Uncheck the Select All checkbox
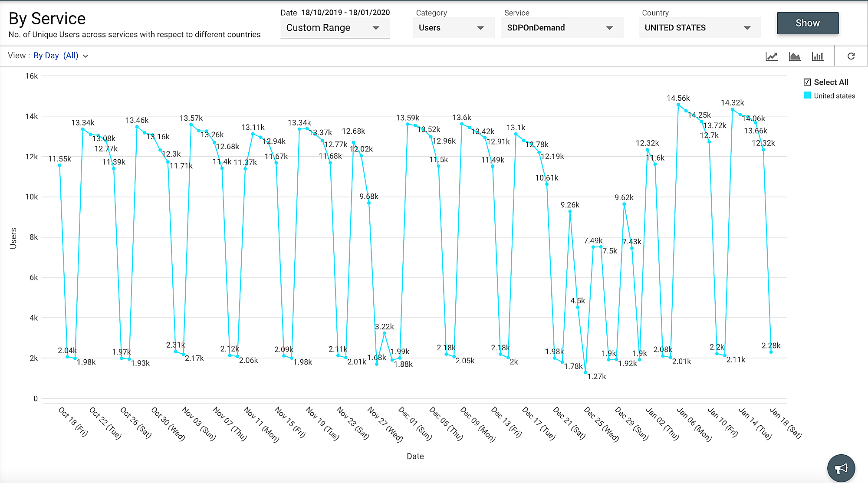Screen dimensions: 868x483 tap(807, 82)
